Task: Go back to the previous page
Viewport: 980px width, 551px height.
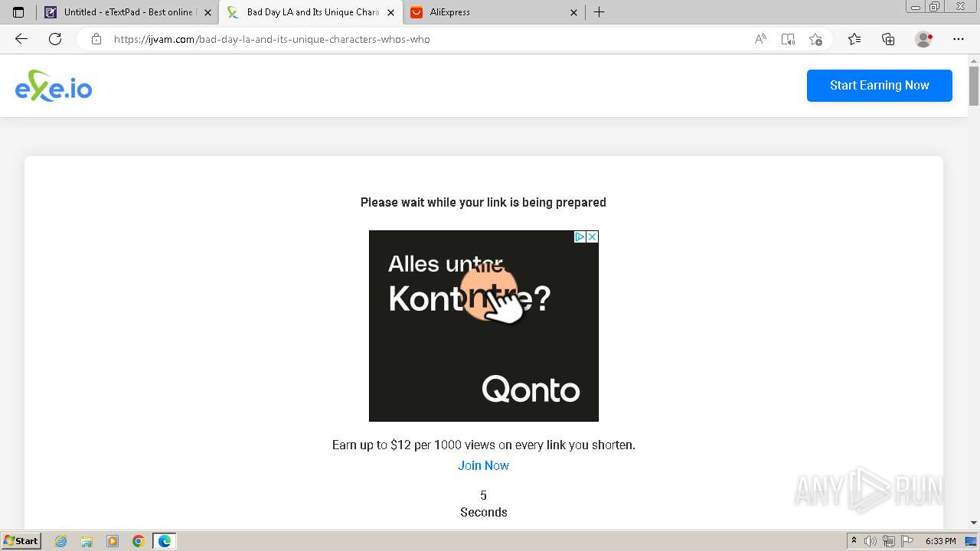Action: point(21,39)
